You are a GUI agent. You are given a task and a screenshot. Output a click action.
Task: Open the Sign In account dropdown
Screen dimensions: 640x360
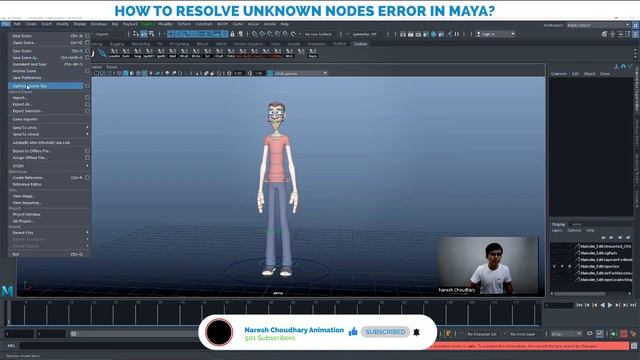[x=496, y=34]
